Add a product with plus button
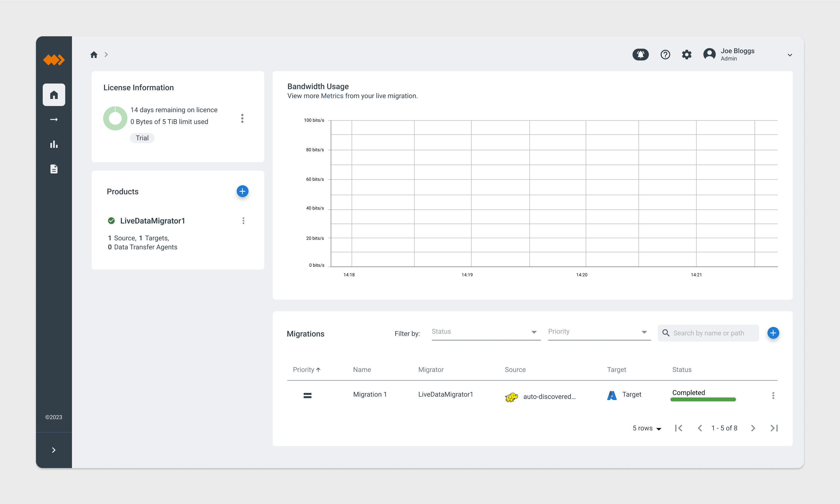 (x=242, y=191)
